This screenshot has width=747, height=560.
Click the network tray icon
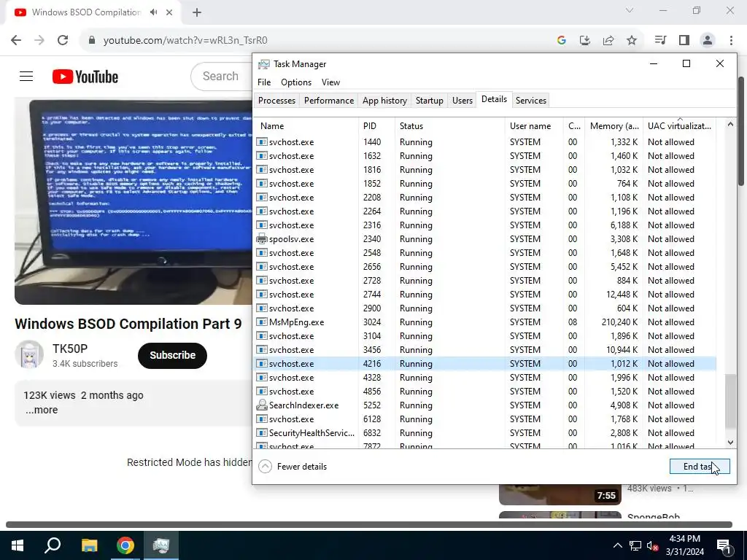(635, 545)
